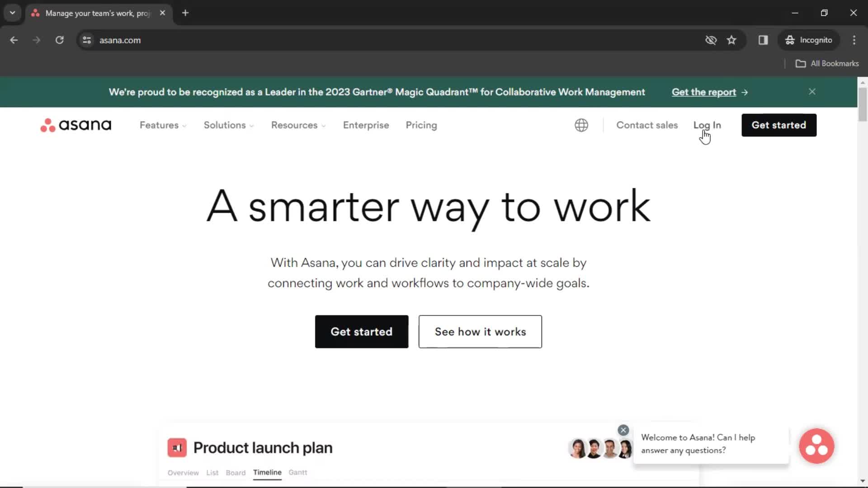
Task: Open the Pricing page
Action: [421, 125]
